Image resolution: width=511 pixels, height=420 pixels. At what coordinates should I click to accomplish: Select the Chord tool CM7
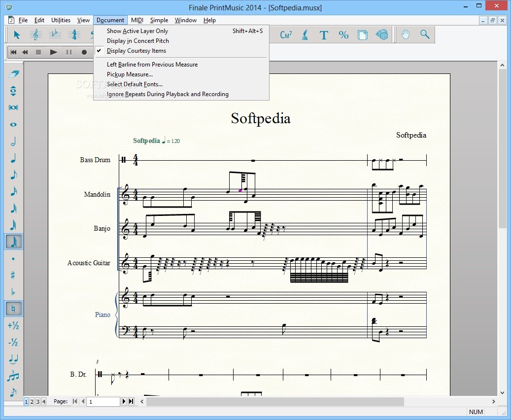click(x=286, y=35)
